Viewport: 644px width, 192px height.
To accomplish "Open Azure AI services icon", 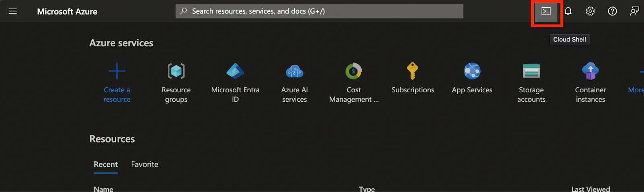I will 295,71.
